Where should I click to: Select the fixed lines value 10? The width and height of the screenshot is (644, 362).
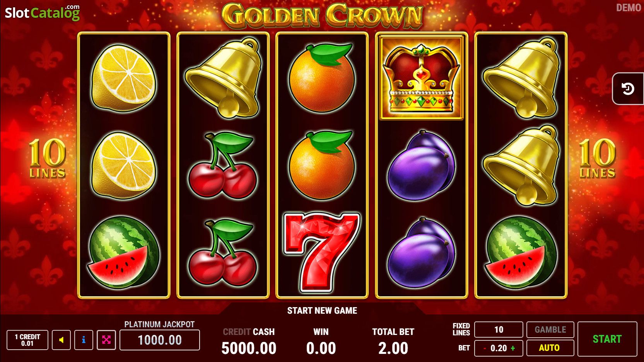click(x=499, y=330)
